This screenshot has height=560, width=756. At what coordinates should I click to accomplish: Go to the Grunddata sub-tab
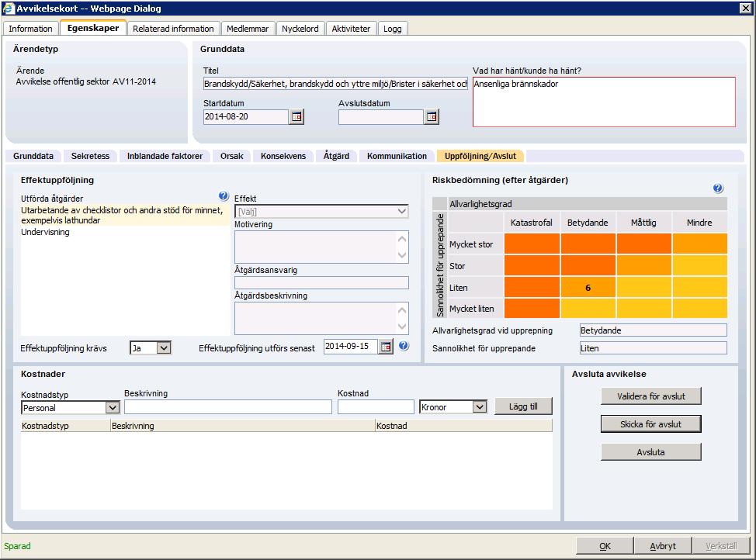(33, 156)
